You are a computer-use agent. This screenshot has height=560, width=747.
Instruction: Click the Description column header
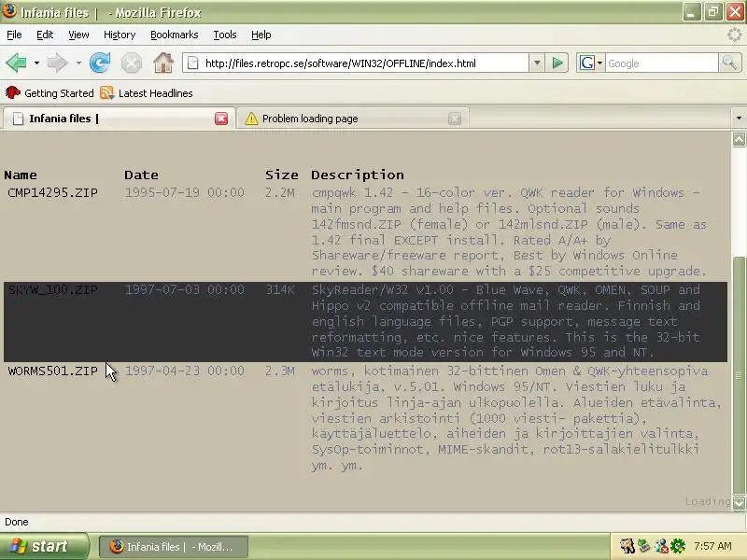(x=358, y=175)
